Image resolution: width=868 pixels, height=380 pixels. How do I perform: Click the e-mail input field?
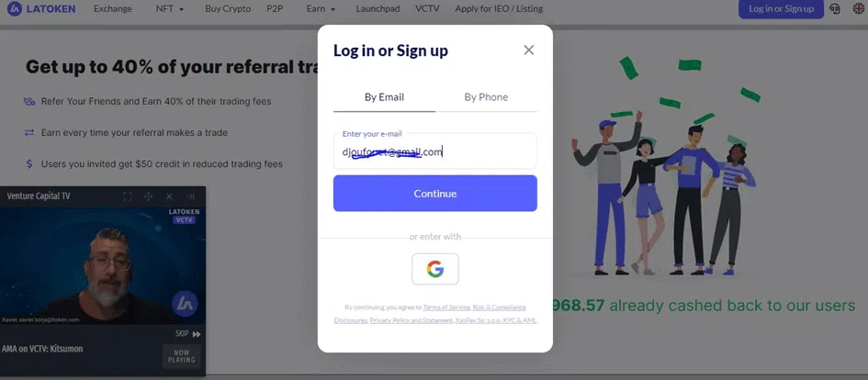(435, 151)
